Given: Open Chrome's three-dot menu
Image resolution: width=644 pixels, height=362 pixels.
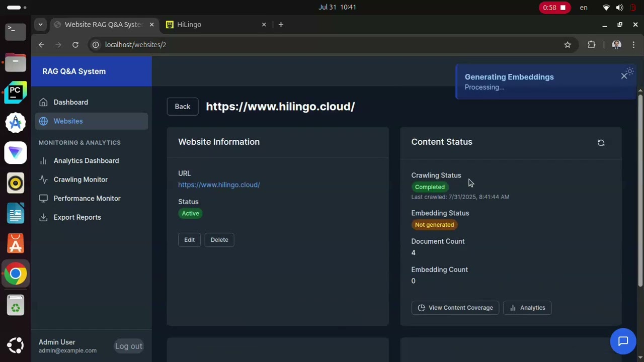Looking at the screenshot, I should pos(633,45).
